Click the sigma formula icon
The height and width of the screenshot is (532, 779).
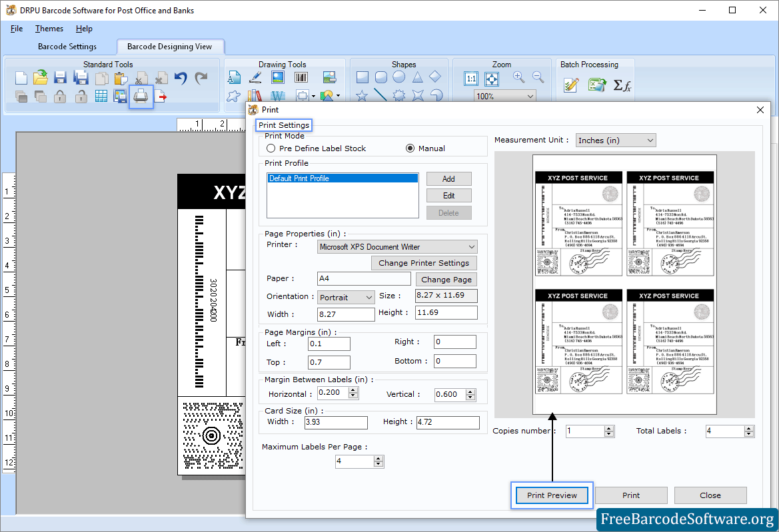[622, 85]
